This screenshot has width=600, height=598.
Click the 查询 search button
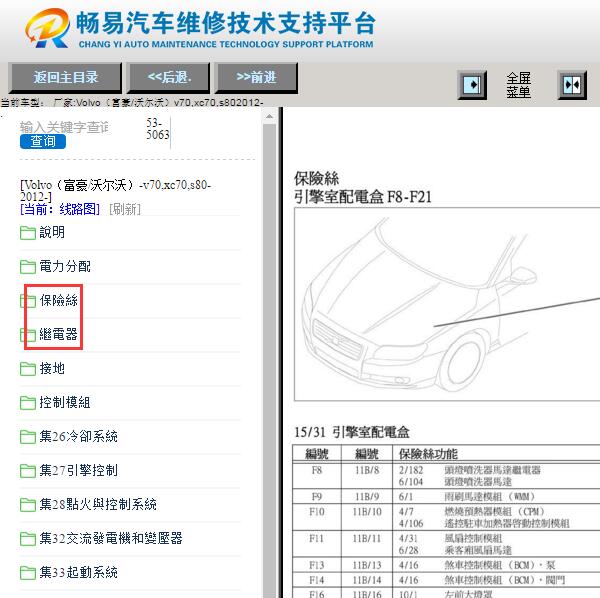pos(43,141)
